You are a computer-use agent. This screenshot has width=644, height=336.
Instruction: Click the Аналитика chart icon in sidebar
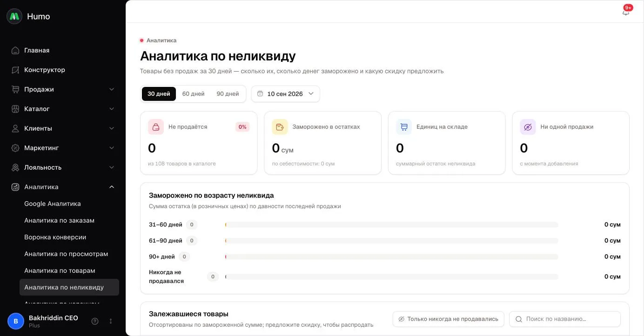[x=15, y=187]
